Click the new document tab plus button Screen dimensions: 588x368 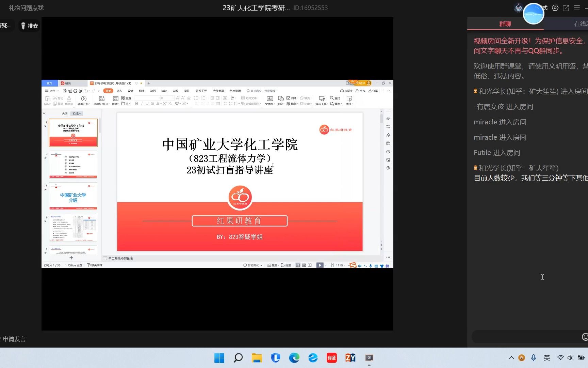[149, 83]
